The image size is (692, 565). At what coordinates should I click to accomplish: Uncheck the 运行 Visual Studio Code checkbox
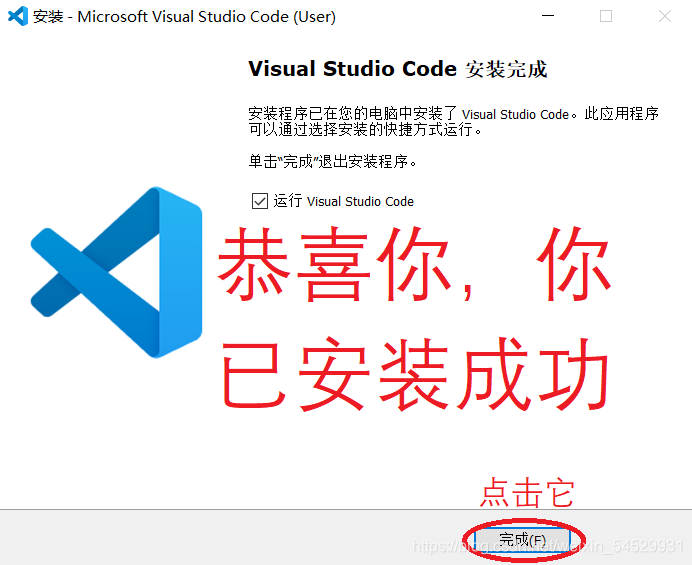[260, 201]
